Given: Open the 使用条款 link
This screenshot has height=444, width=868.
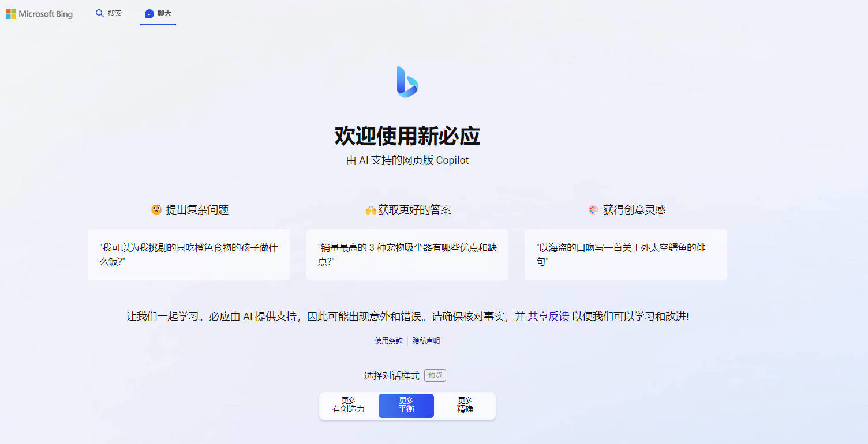Looking at the screenshot, I should click(389, 341).
